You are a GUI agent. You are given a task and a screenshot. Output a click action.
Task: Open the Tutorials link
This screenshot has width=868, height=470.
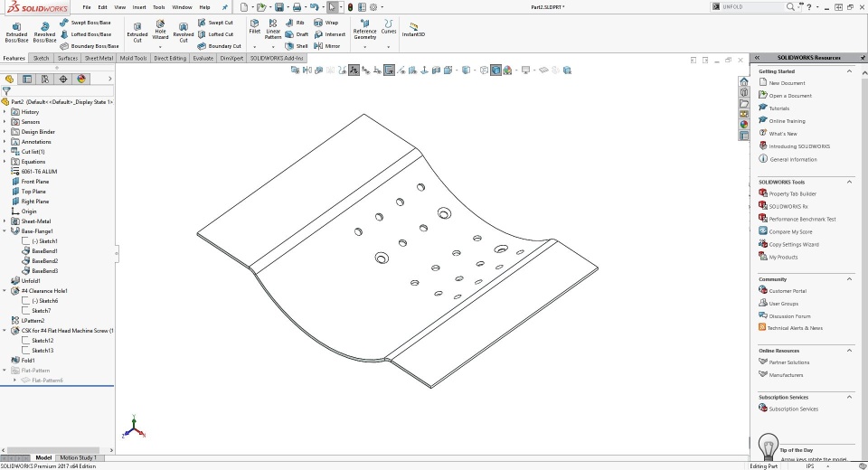[x=778, y=108]
